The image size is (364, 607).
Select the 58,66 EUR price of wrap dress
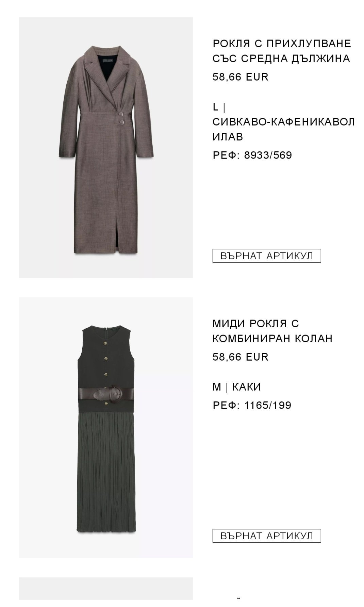[x=241, y=77]
